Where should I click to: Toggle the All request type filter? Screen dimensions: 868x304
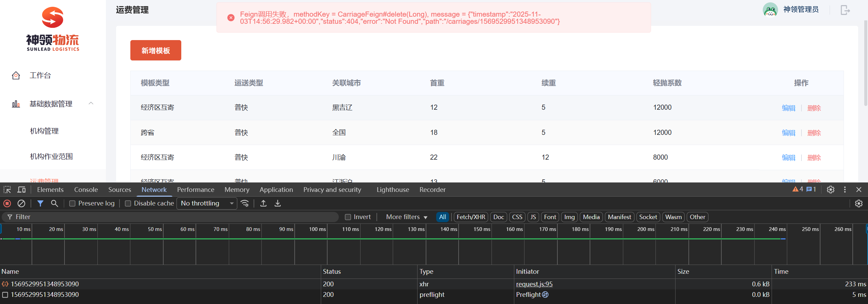[443, 217]
